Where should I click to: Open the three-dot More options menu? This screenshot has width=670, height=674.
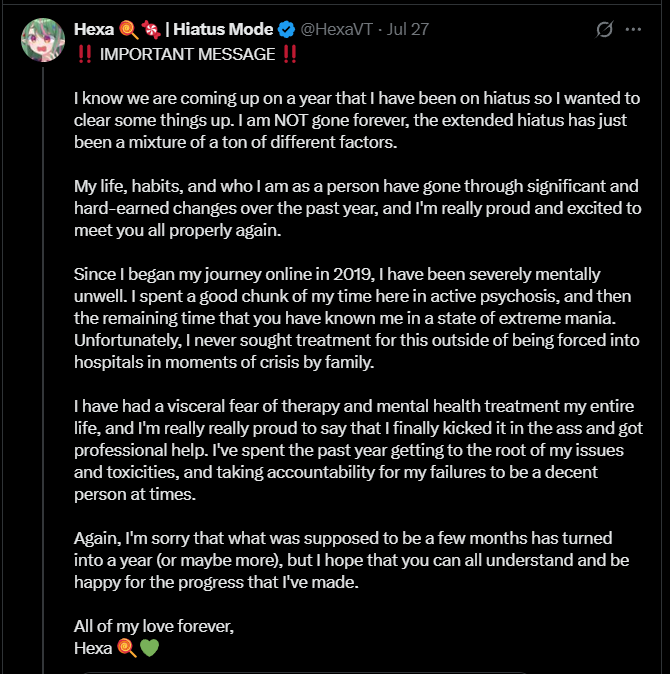tap(633, 30)
